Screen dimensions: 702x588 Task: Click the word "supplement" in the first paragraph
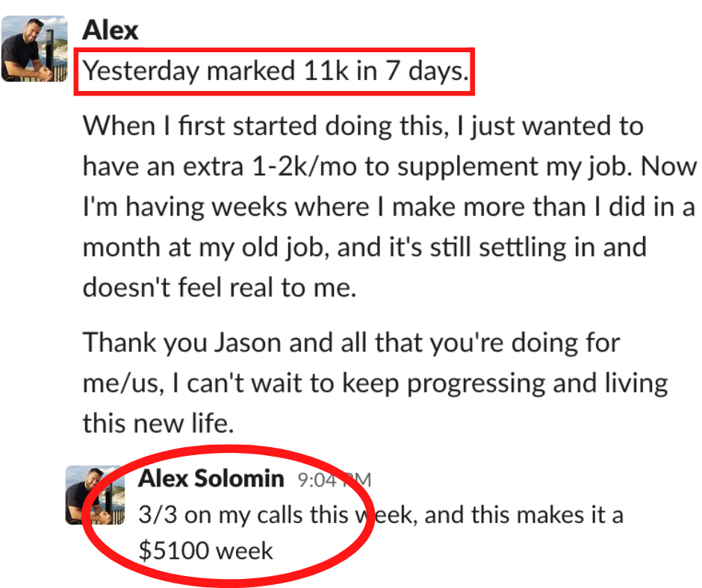[x=468, y=167]
